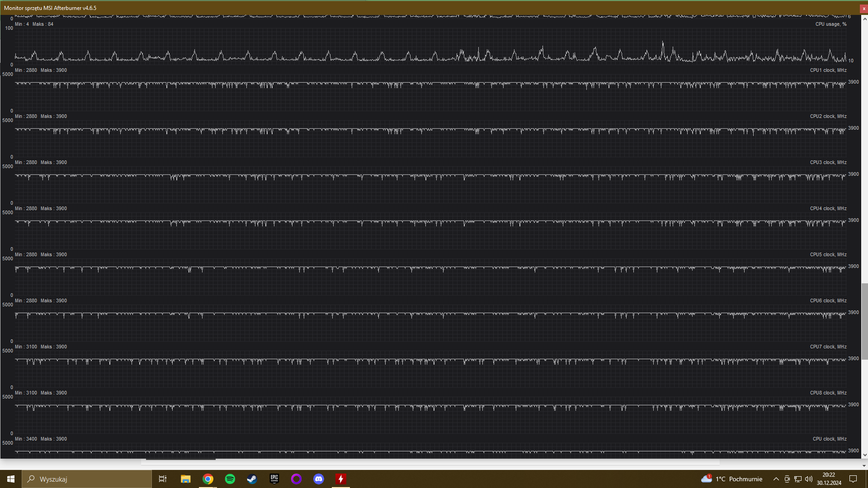Click the 'Min : 3400' readout
This screenshot has width=868, height=488.
[x=26, y=439]
